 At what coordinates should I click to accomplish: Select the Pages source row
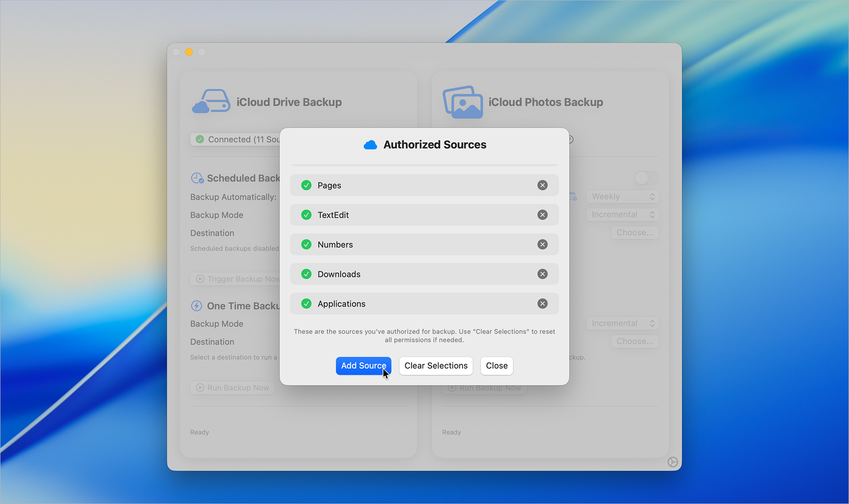pos(424,185)
